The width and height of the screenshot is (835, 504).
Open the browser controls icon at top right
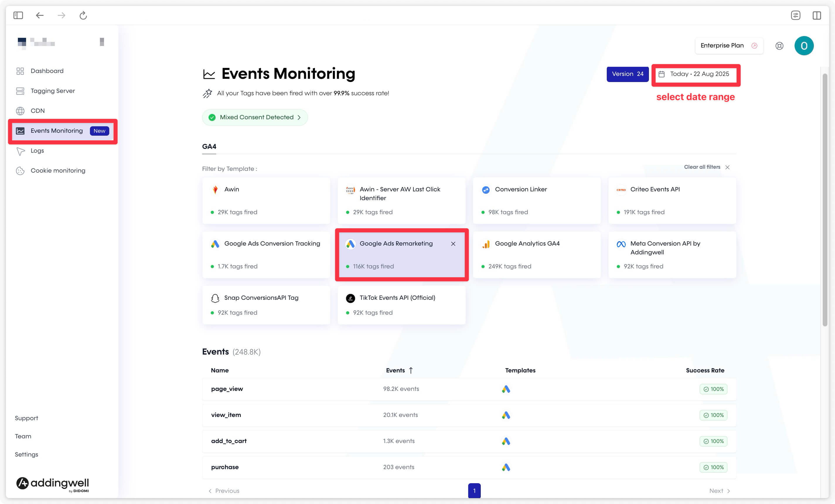coord(795,15)
